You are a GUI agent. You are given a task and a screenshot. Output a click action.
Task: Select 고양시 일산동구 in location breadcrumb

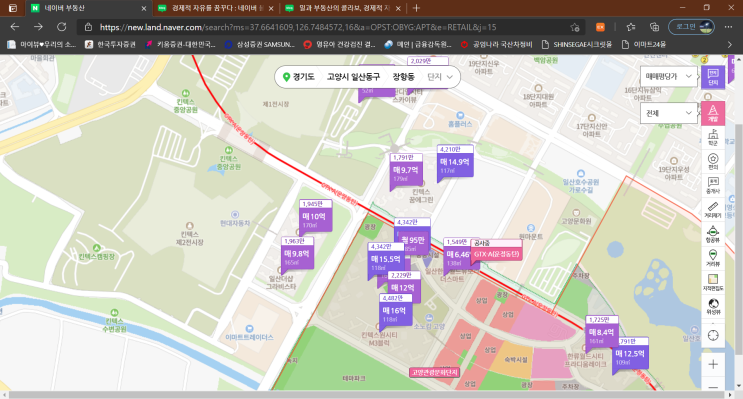353,77
